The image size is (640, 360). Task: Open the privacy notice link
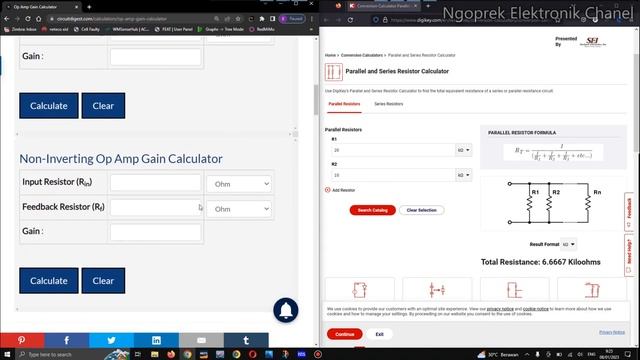pyautogui.click(x=500, y=309)
